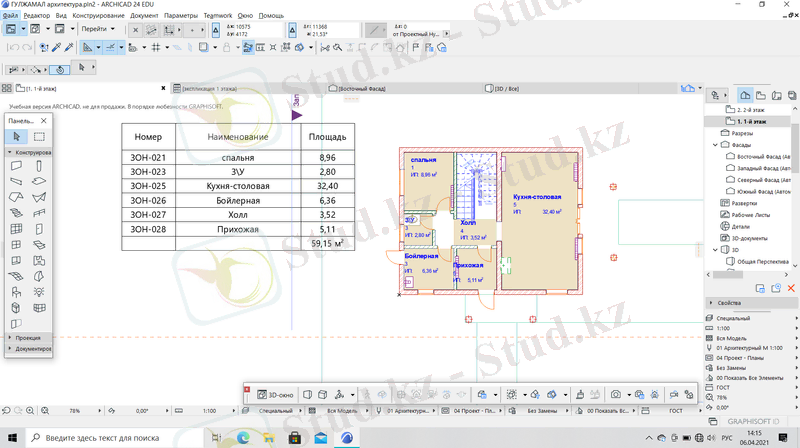800x448 pixels.
Task: Close the 1-й этаж tab
Action: [164, 89]
